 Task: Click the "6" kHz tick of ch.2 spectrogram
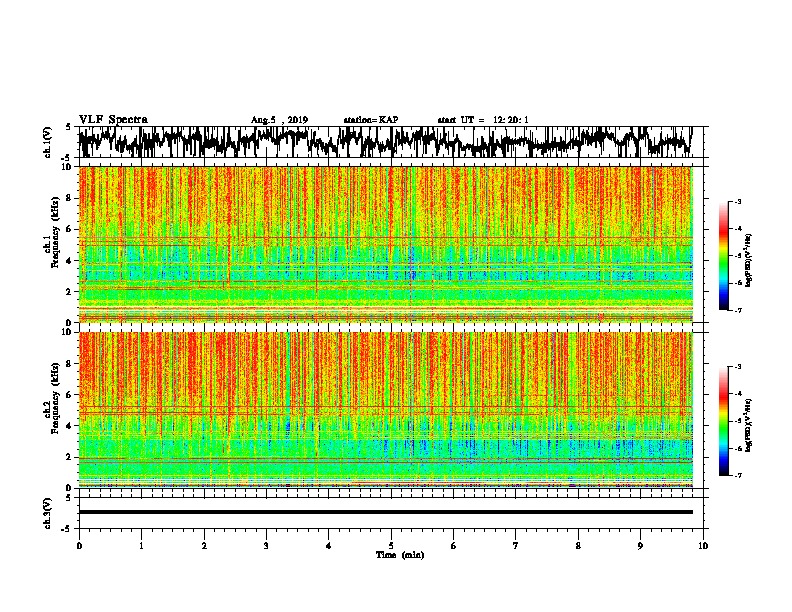click(x=70, y=395)
